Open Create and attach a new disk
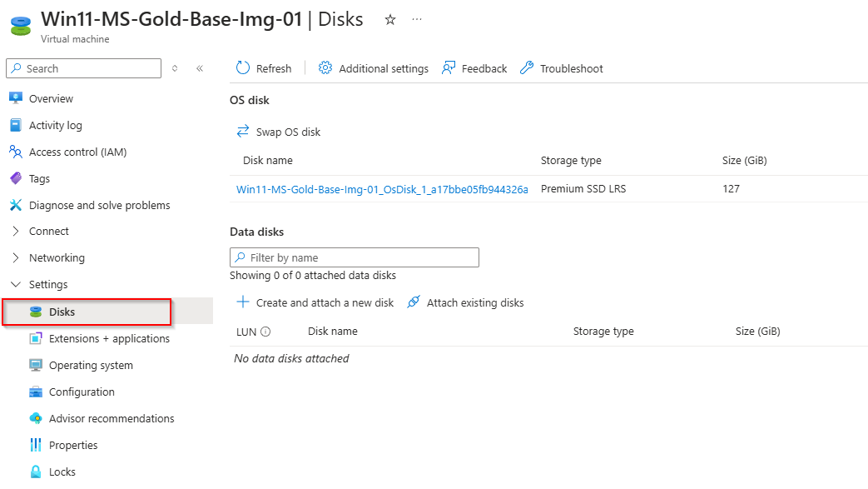 315,302
